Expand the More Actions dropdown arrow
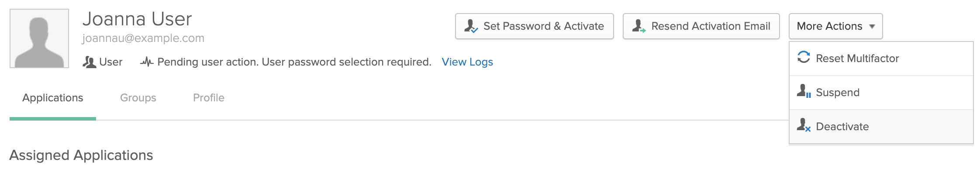 pyautogui.click(x=872, y=27)
